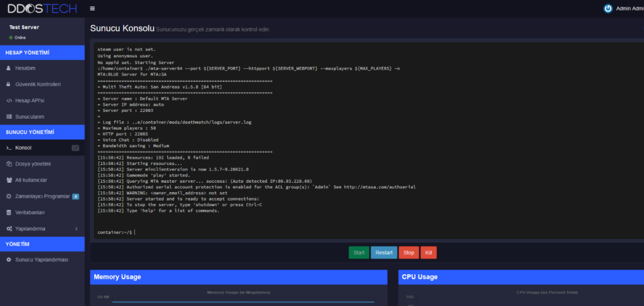
Task: Click the Sunucu Konsolu page title
Action: click(122, 29)
